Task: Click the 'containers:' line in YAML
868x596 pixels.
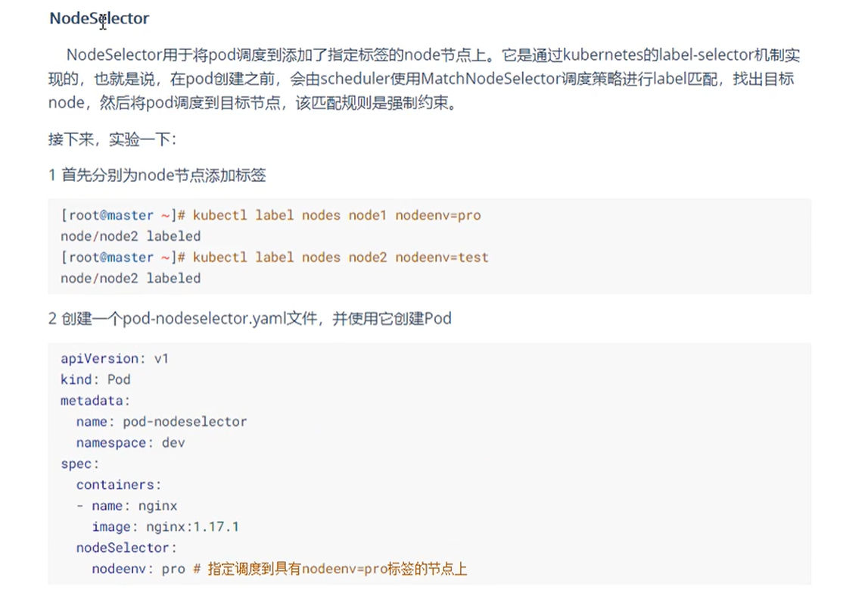Action: 119,485
